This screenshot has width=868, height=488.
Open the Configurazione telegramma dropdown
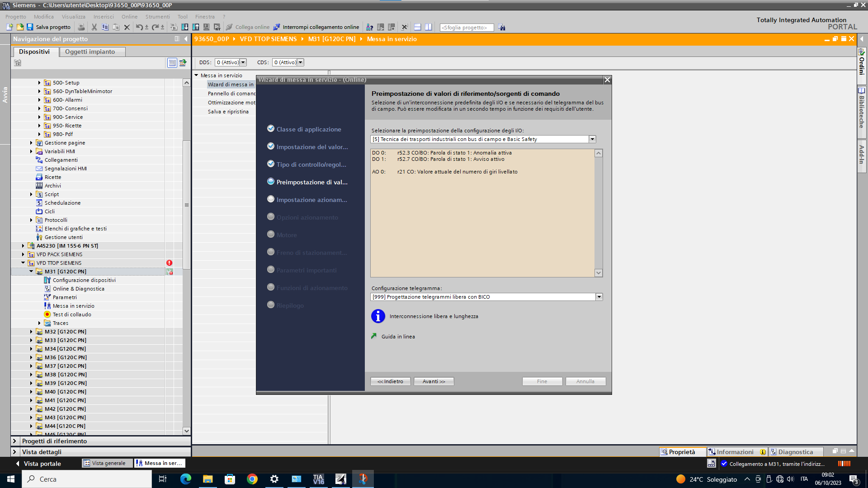coord(599,297)
